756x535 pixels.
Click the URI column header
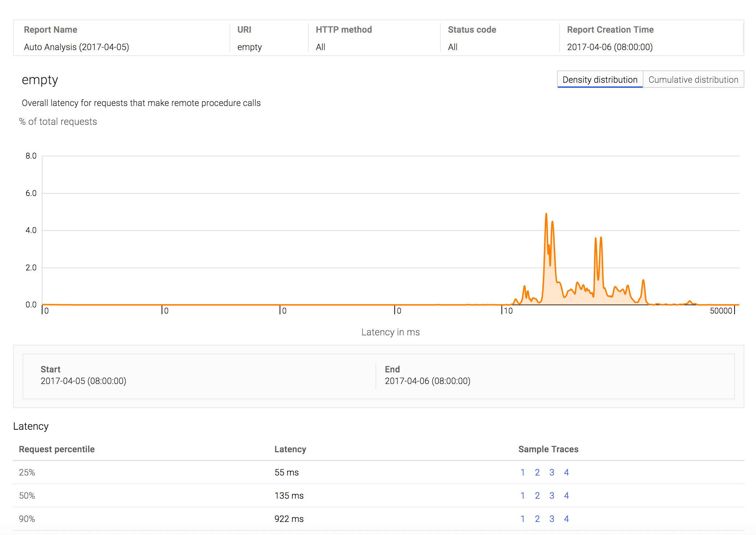(244, 28)
